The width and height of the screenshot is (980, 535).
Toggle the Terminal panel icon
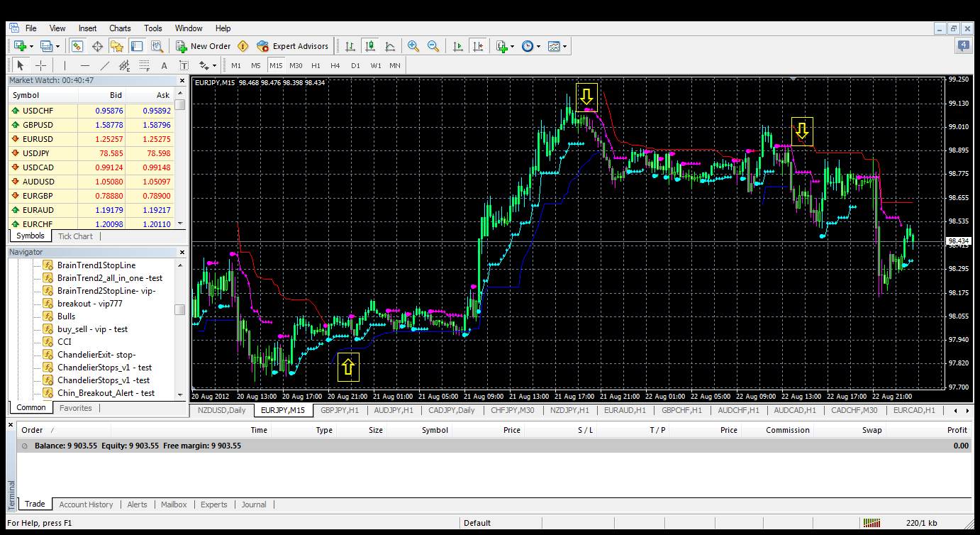pyautogui.click(x=137, y=46)
